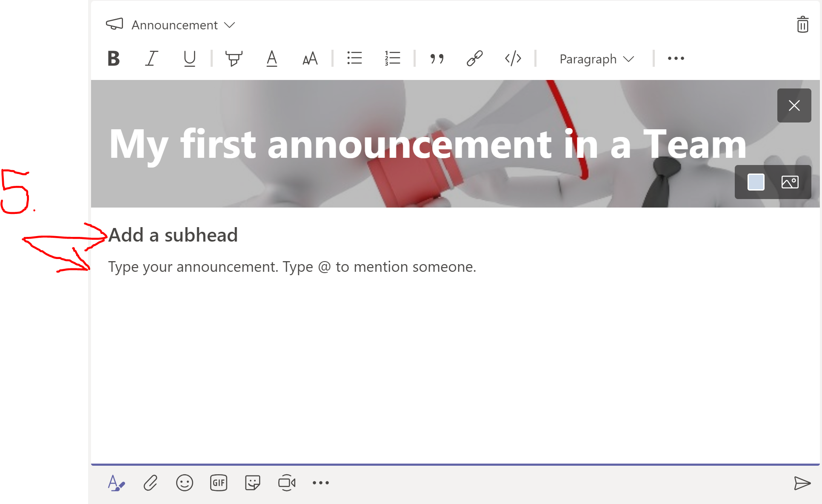Insert a bulleted list

[354, 58]
